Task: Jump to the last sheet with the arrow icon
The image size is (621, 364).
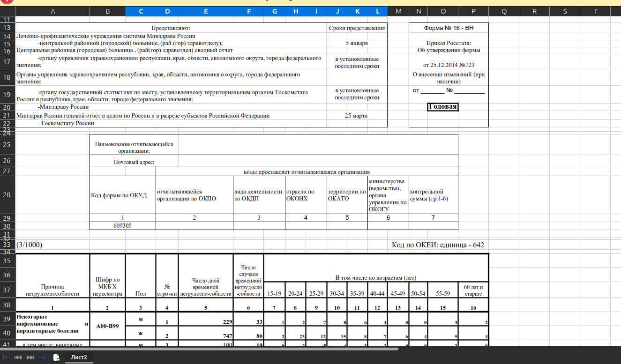Action: [x=42, y=357]
